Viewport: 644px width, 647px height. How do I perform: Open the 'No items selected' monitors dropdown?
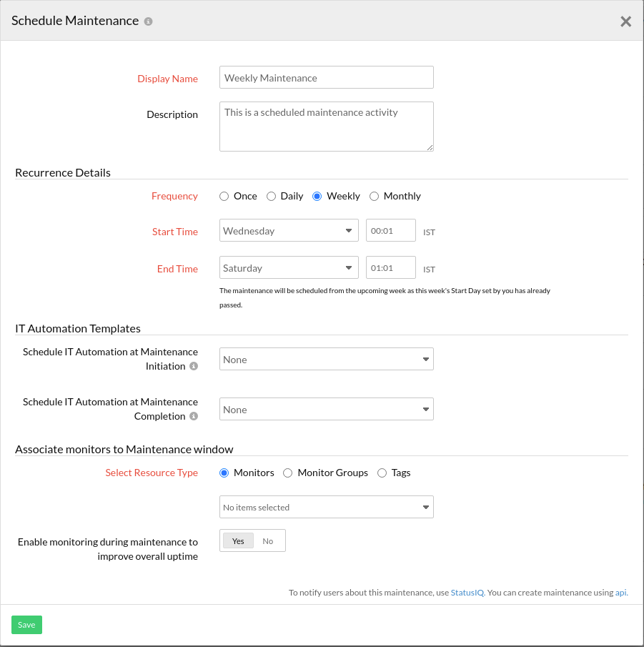(x=326, y=507)
